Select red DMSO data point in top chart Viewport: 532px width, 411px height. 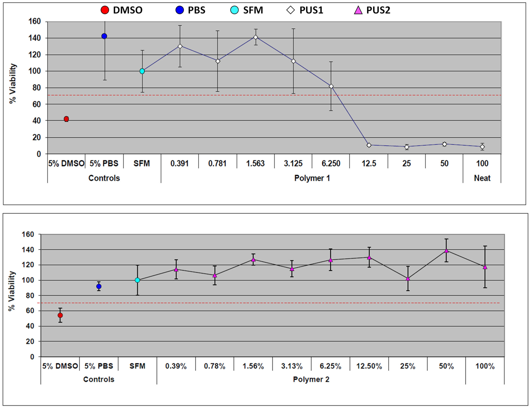coord(66,119)
